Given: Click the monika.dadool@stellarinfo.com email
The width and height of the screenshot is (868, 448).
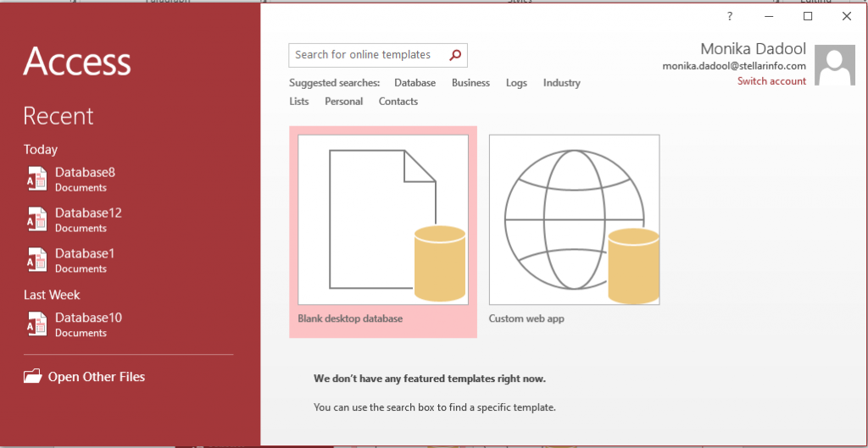Looking at the screenshot, I should click(x=734, y=66).
